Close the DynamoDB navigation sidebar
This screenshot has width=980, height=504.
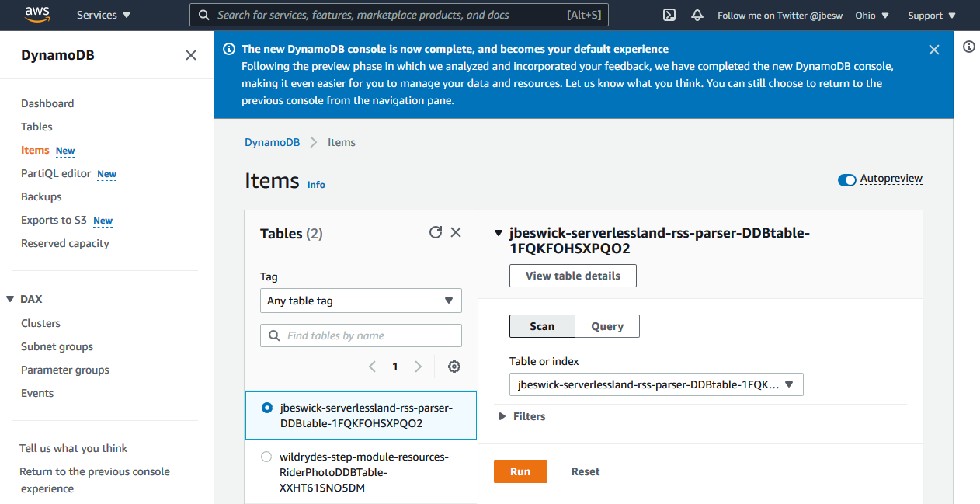pos(191,55)
